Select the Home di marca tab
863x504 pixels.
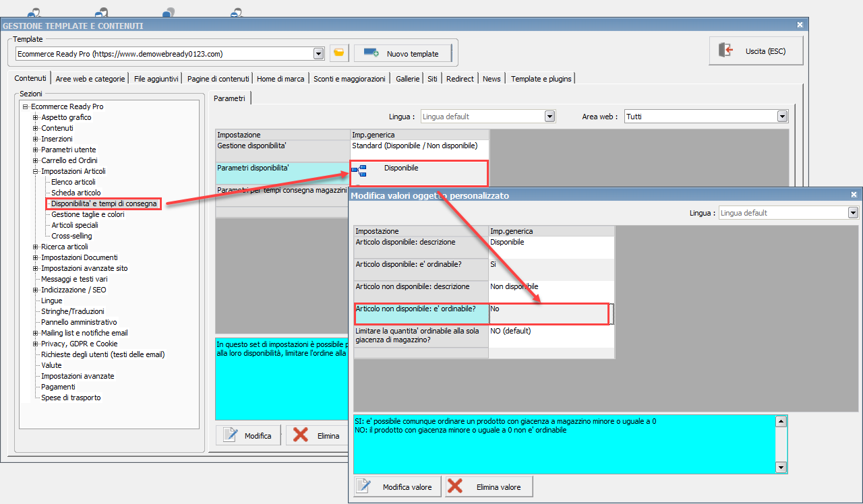(x=281, y=79)
